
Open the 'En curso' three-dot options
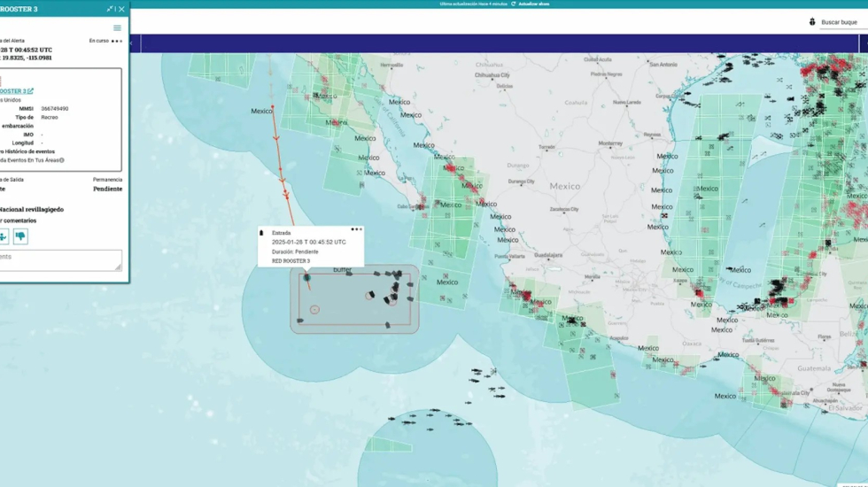coord(117,41)
